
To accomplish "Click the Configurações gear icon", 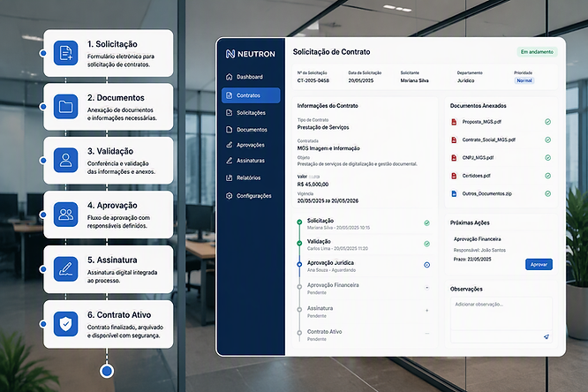I will pyautogui.click(x=230, y=196).
